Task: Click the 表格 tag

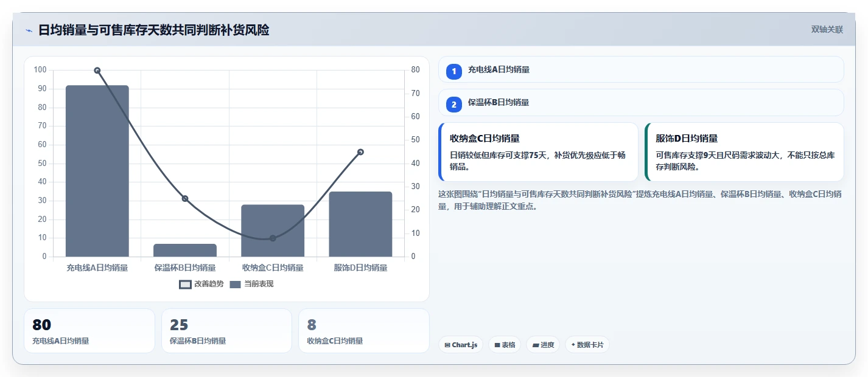Action: click(505, 345)
